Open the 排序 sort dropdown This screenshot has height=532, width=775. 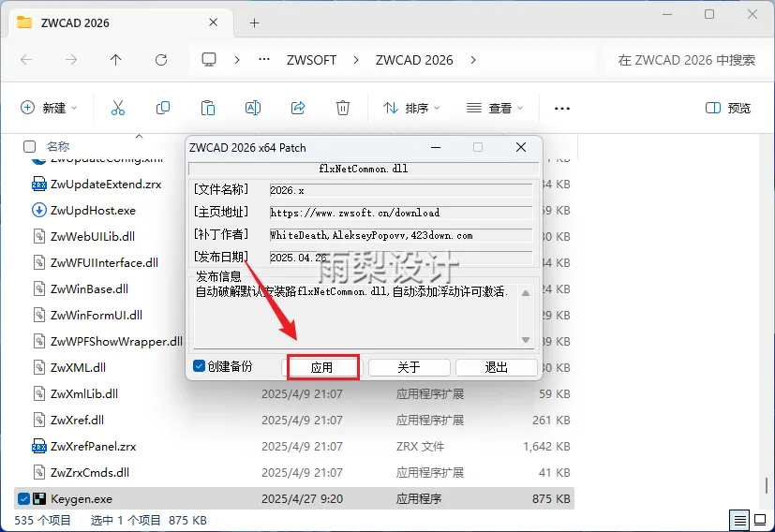tap(411, 108)
